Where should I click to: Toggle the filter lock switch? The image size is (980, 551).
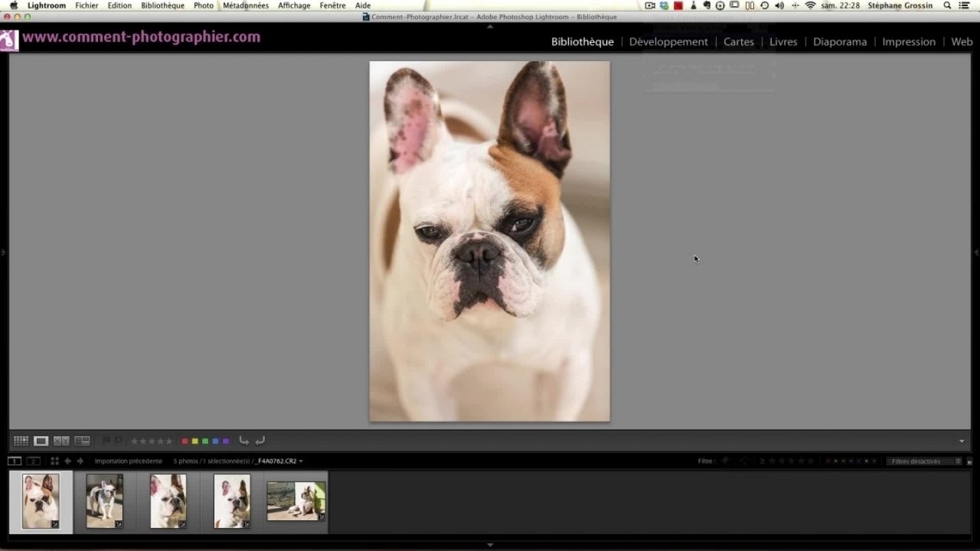tap(969, 461)
